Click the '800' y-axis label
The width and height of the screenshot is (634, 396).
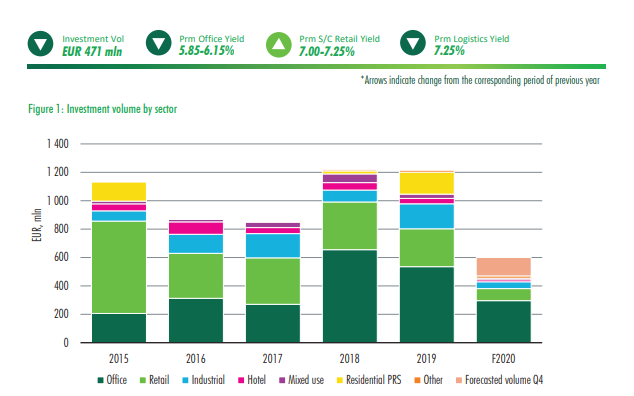tap(61, 229)
